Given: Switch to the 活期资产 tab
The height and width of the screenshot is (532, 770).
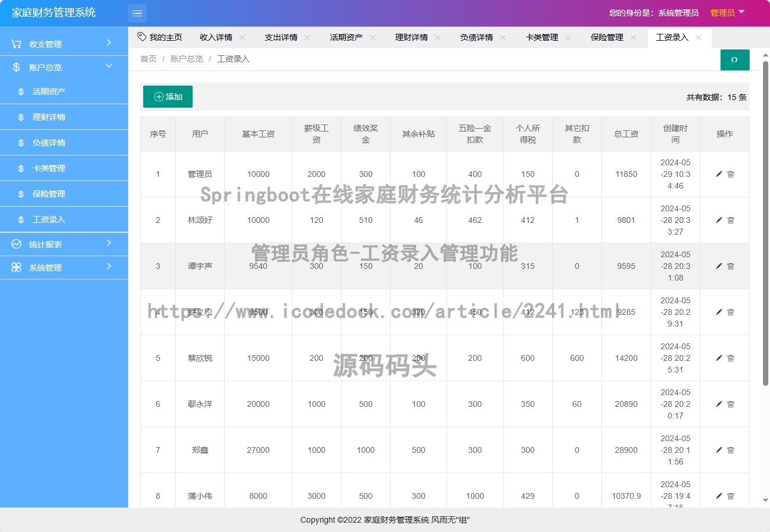Looking at the screenshot, I should point(346,37).
